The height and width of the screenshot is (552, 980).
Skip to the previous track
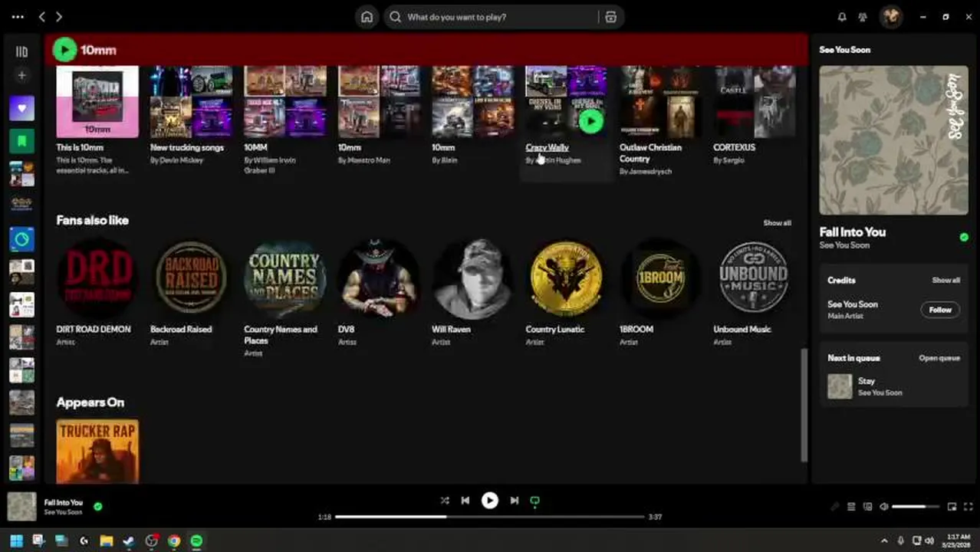pyautogui.click(x=465, y=501)
